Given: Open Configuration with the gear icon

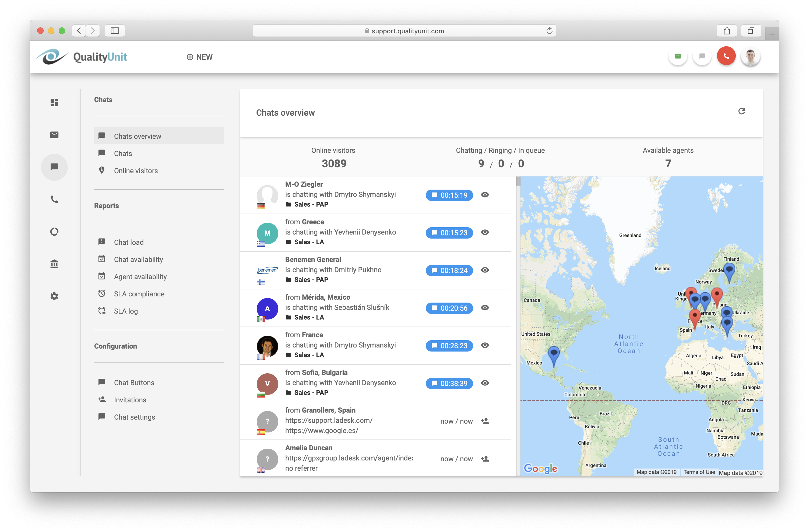Looking at the screenshot, I should (54, 296).
